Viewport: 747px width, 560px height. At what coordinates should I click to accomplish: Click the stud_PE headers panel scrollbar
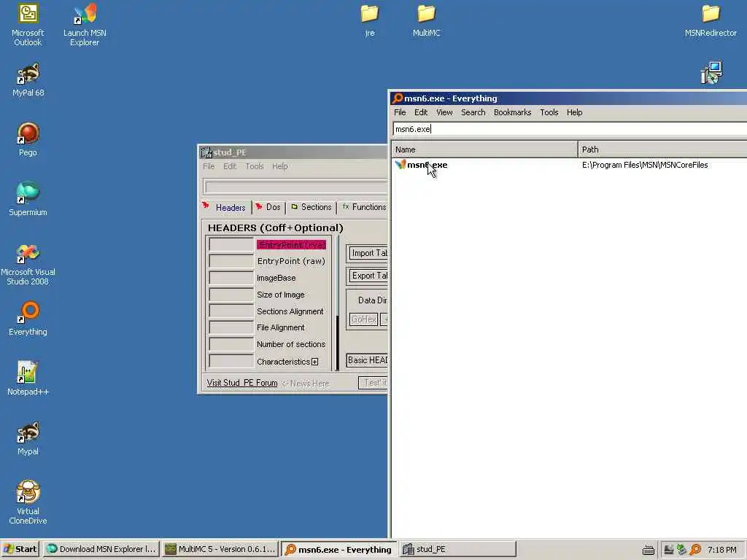(x=337, y=303)
